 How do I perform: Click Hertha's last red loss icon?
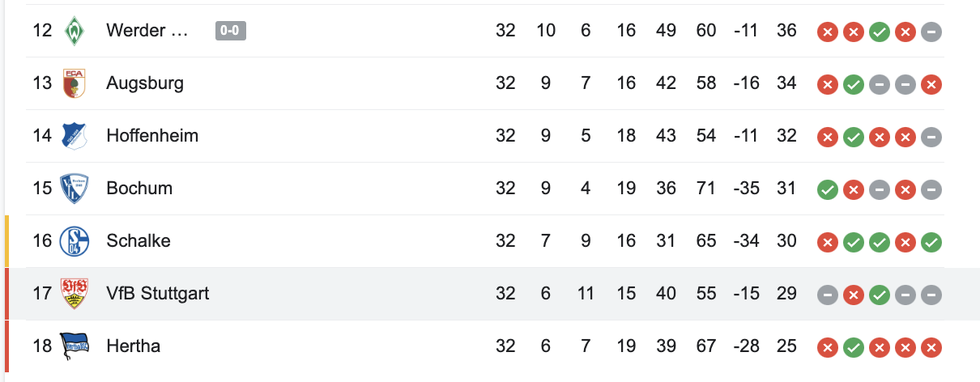931,347
